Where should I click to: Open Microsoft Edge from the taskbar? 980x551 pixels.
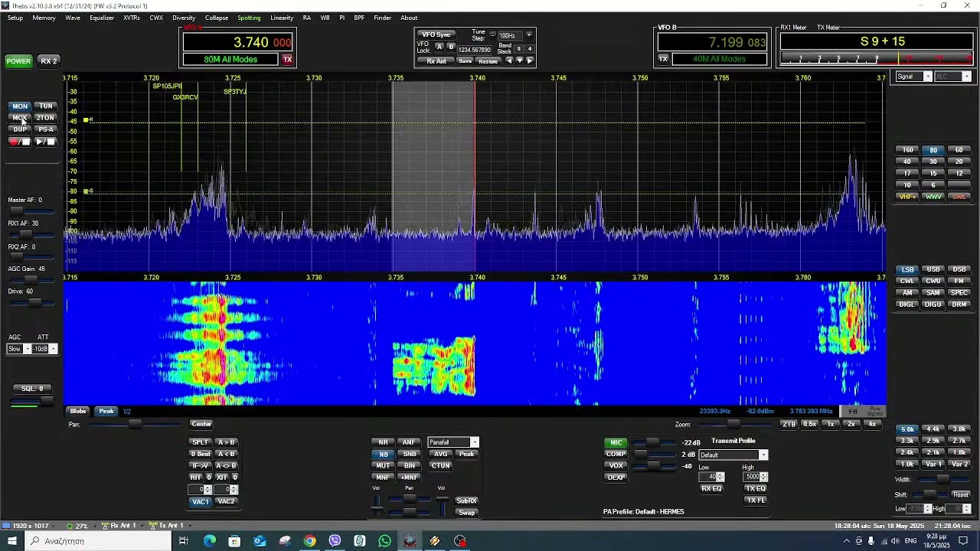(209, 541)
